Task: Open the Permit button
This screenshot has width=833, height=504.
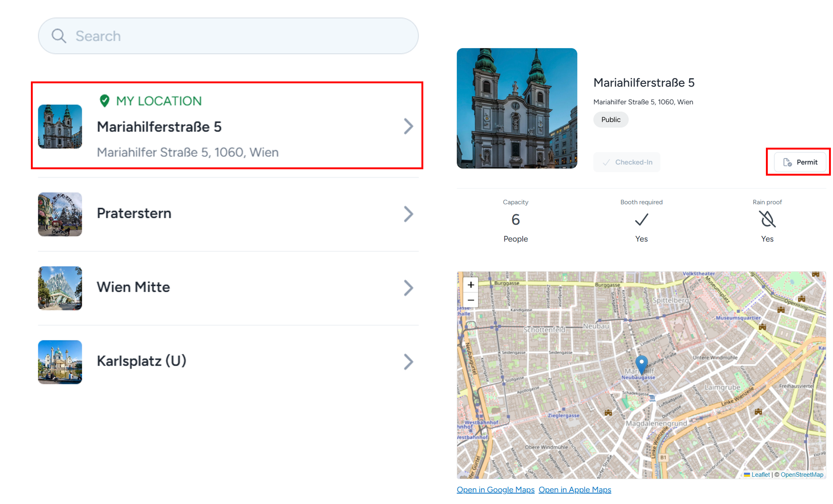Action: 800,162
